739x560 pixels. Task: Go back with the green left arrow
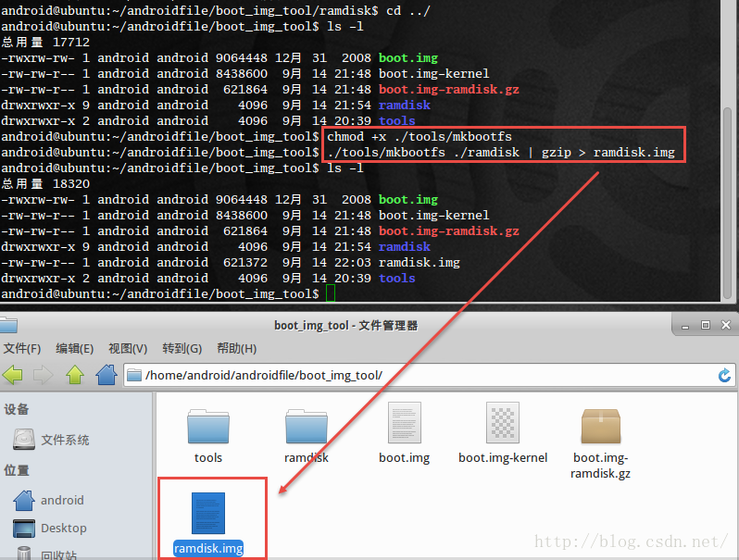click(13, 376)
